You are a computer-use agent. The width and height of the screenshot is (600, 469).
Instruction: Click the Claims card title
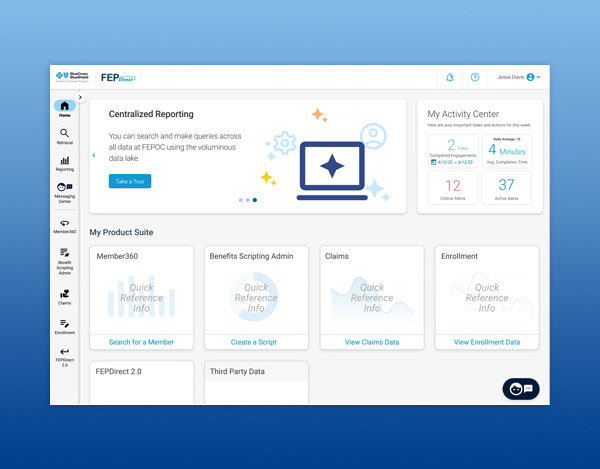click(337, 256)
